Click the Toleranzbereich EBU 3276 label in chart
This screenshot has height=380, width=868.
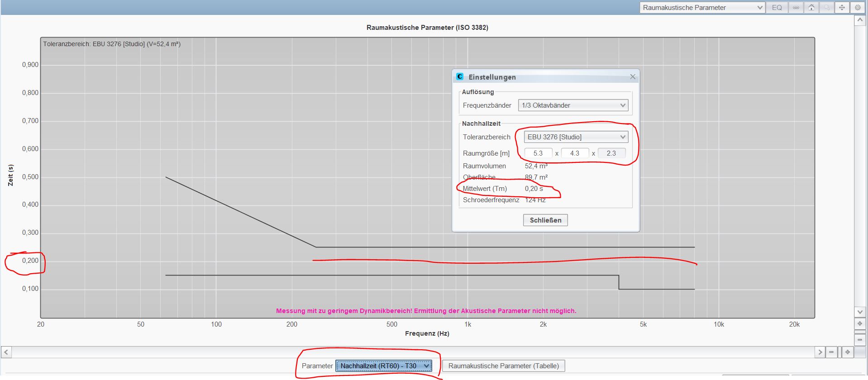click(x=112, y=44)
